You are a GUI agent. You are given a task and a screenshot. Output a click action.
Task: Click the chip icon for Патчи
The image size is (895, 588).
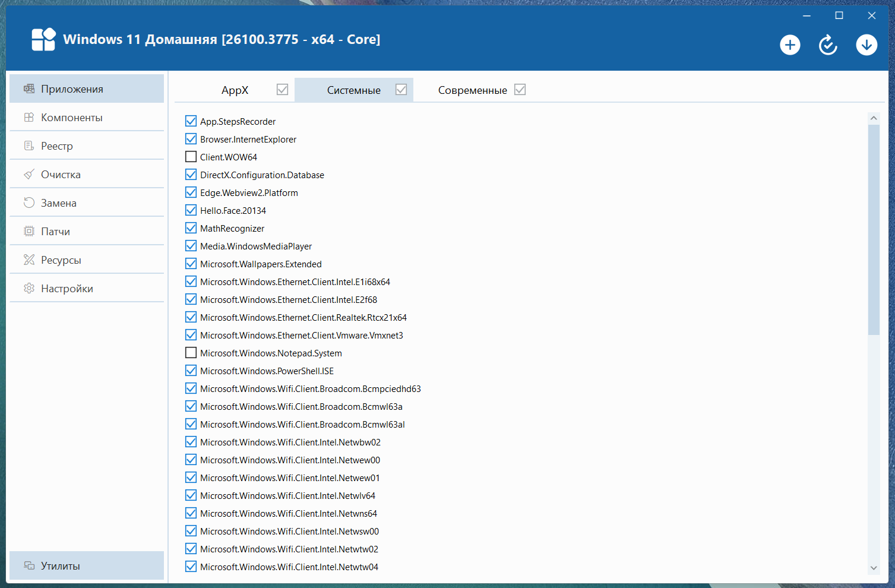[29, 232]
